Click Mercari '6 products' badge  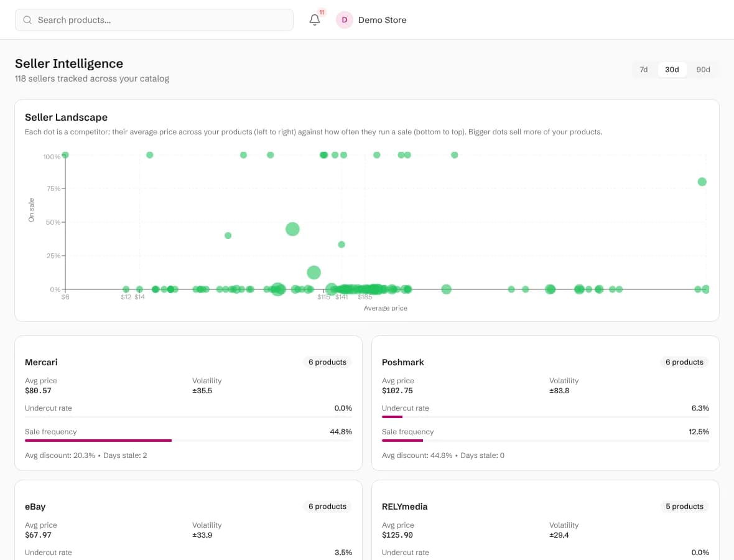pyautogui.click(x=327, y=362)
